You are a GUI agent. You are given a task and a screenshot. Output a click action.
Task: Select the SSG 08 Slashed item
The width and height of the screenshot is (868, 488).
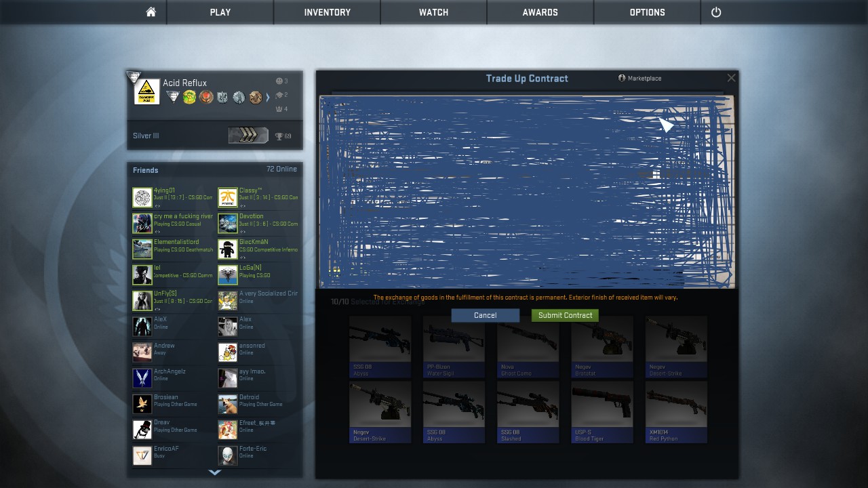(x=528, y=412)
